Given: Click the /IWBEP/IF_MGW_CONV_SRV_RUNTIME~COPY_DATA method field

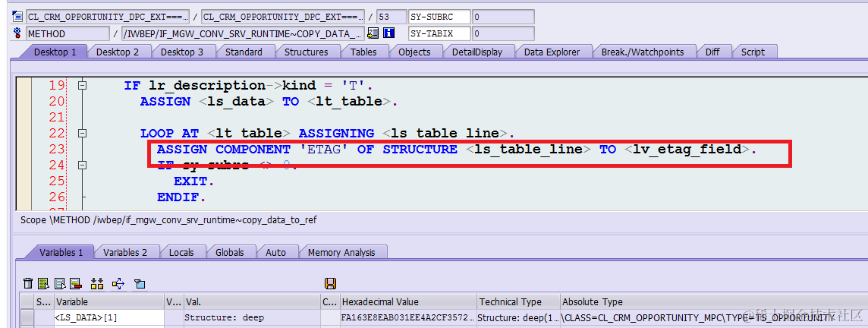Looking at the screenshot, I should click(x=243, y=33).
